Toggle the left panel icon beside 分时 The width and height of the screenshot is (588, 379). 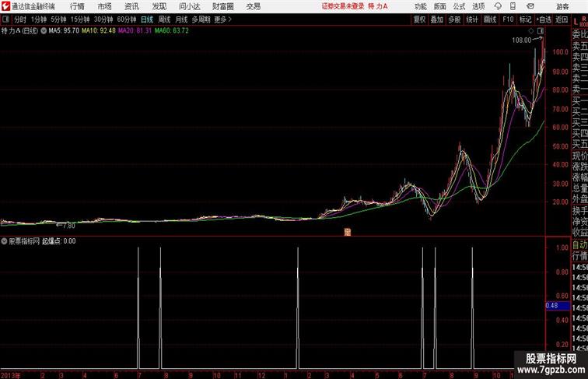(x=5, y=19)
